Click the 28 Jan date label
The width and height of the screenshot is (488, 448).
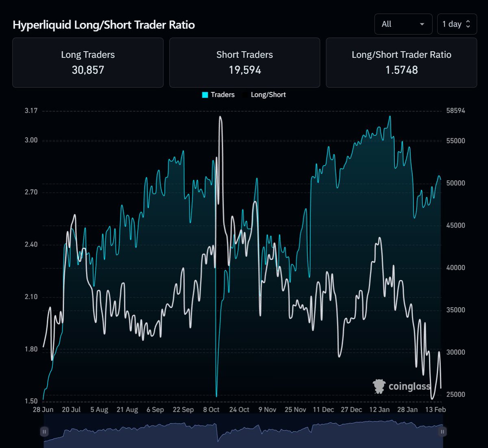click(x=407, y=409)
